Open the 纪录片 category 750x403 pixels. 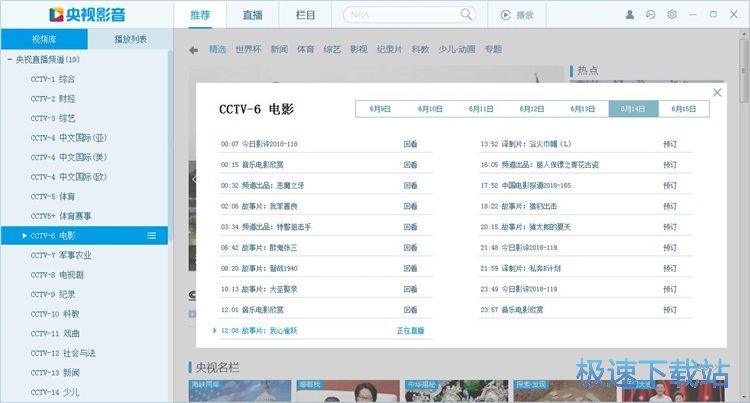(389, 49)
